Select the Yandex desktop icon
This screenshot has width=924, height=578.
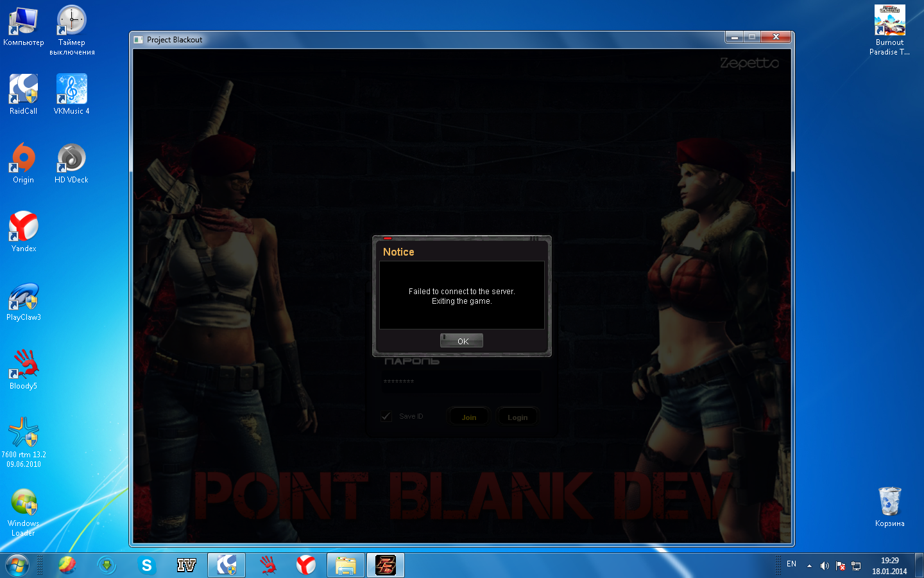point(24,232)
